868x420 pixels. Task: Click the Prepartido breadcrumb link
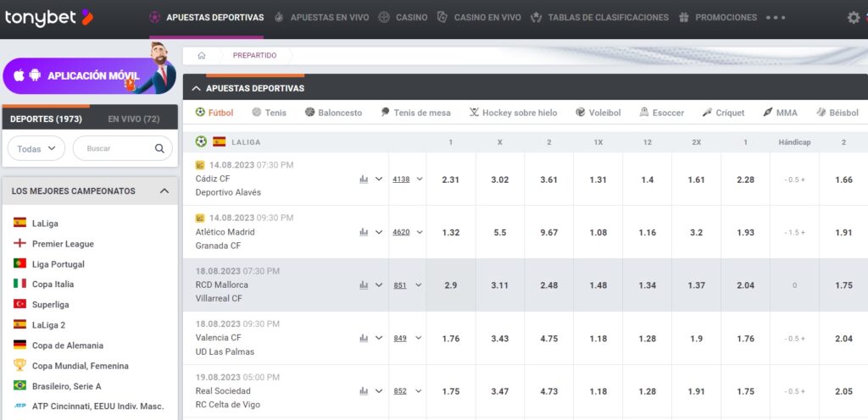(x=254, y=55)
